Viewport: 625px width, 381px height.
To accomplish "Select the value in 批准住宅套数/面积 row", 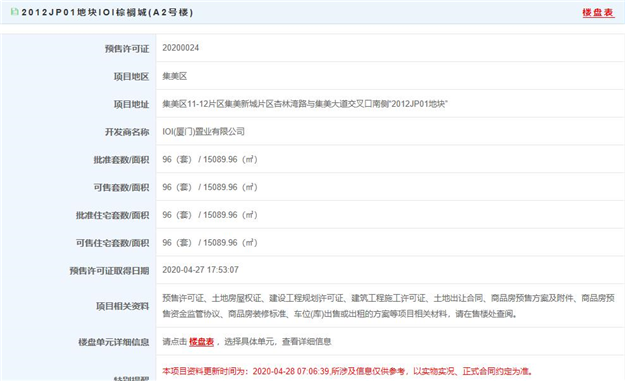I will point(210,215).
